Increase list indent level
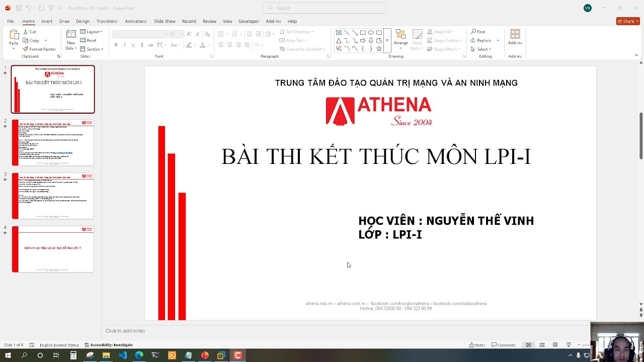 point(259,34)
